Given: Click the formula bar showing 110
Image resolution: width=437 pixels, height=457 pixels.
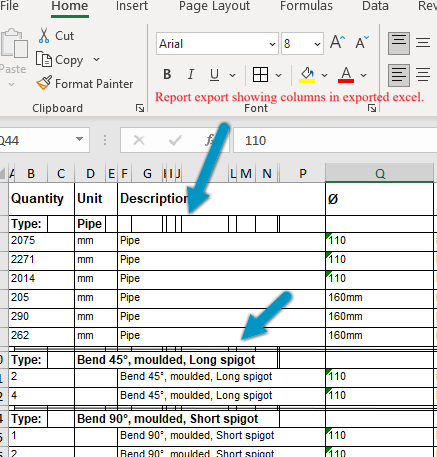Looking at the screenshot, I should coord(335,140).
